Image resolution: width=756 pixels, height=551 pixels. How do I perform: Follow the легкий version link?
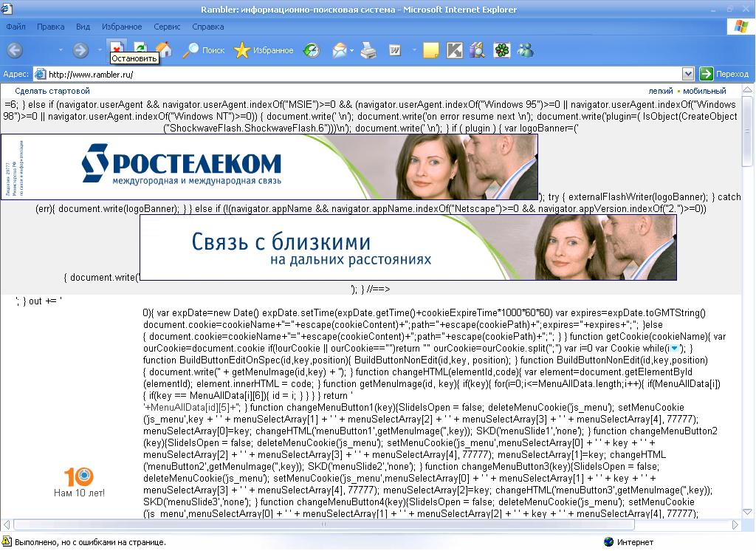661,91
